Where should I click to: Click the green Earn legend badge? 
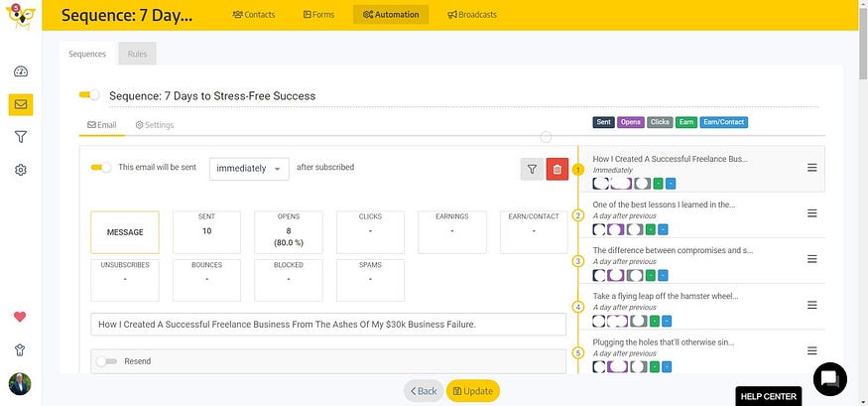click(686, 122)
